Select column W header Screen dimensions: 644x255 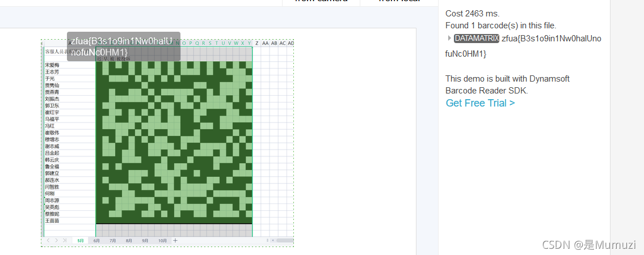[236, 43]
